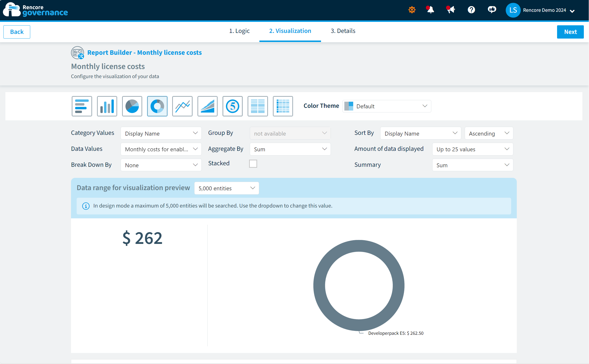Open the feedback chat icon
The width and height of the screenshot is (589, 364).
[x=492, y=10]
